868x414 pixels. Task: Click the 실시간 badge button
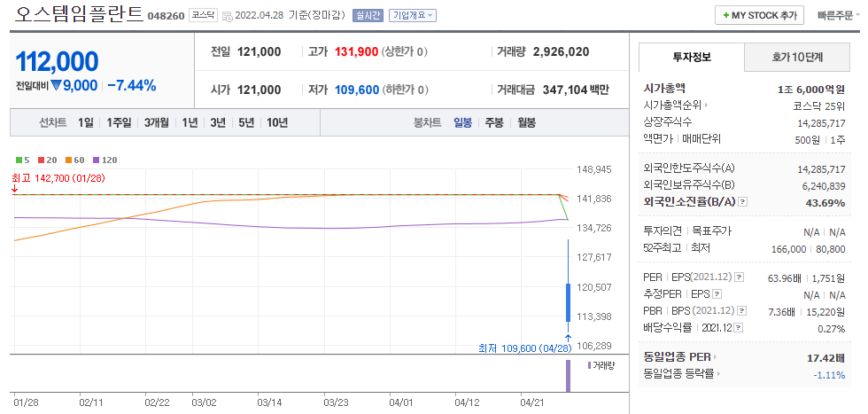(367, 16)
